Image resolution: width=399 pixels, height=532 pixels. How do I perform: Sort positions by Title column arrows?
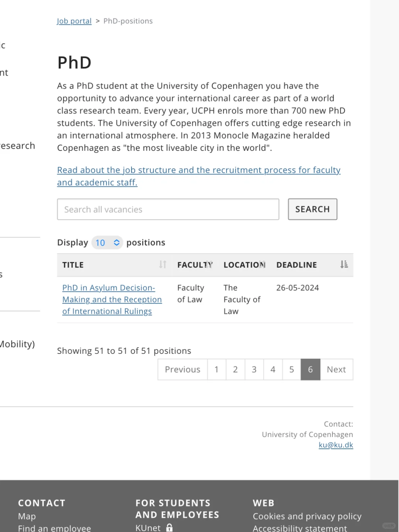tap(163, 264)
